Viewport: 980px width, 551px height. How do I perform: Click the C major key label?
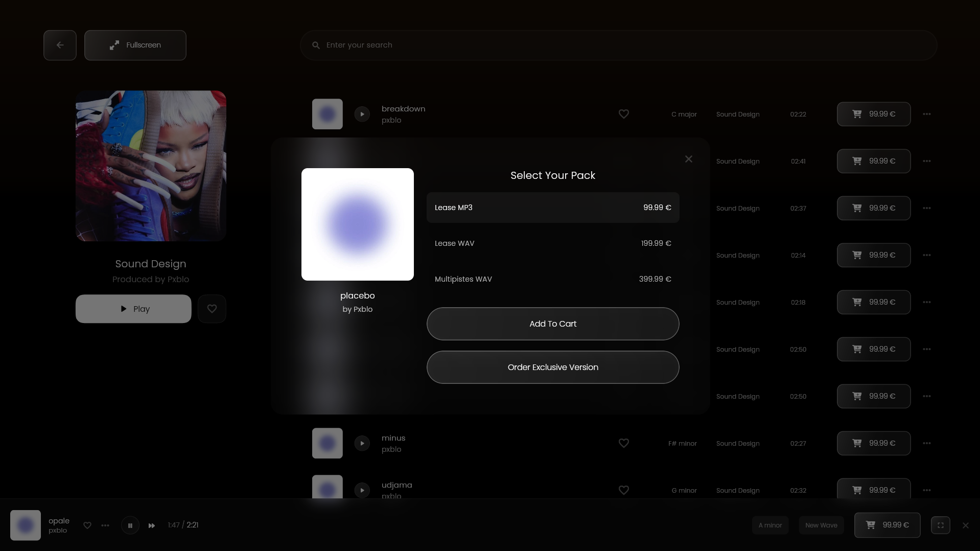[x=684, y=114]
